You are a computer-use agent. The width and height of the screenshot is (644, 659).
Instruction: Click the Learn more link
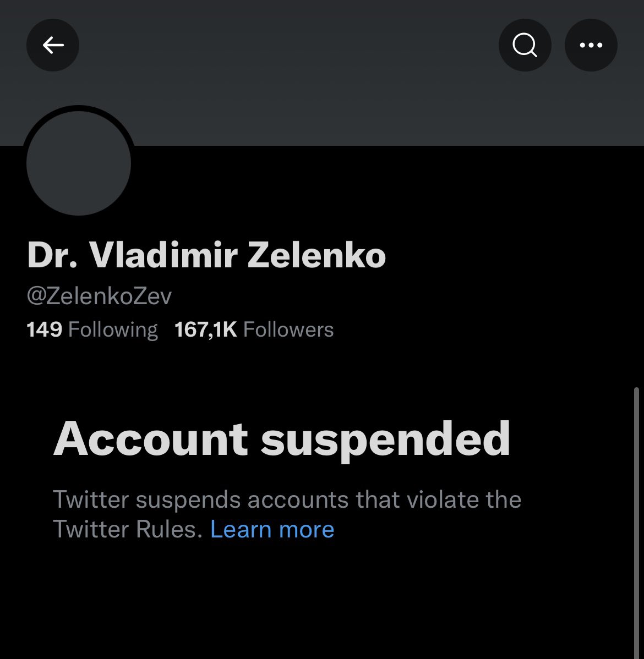272,529
